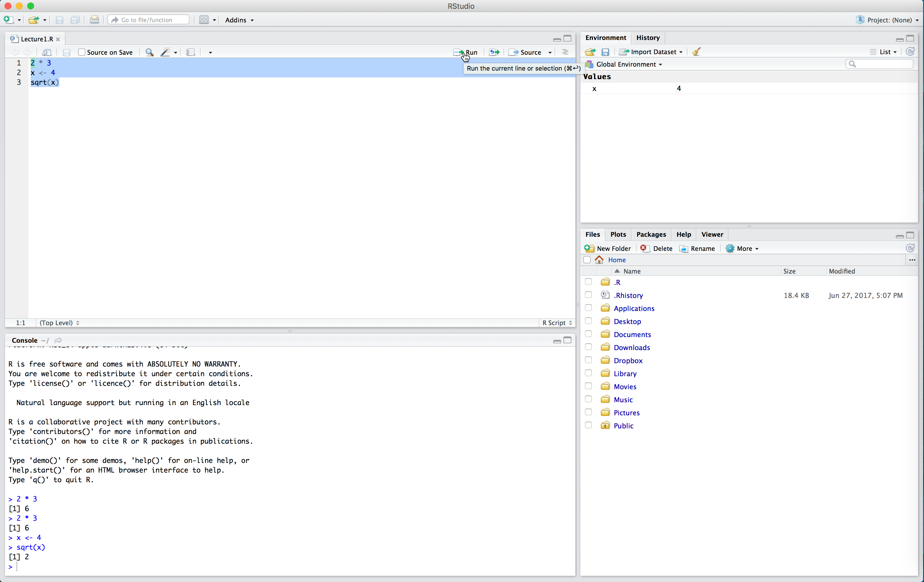Image resolution: width=924 pixels, height=582 pixels.
Task: Click the Delete button in Files pane
Action: tap(656, 248)
